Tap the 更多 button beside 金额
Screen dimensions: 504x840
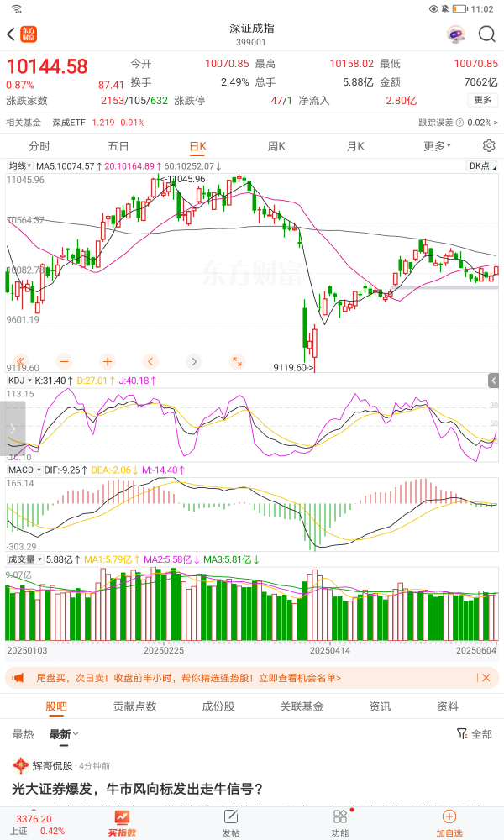(x=483, y=100)
